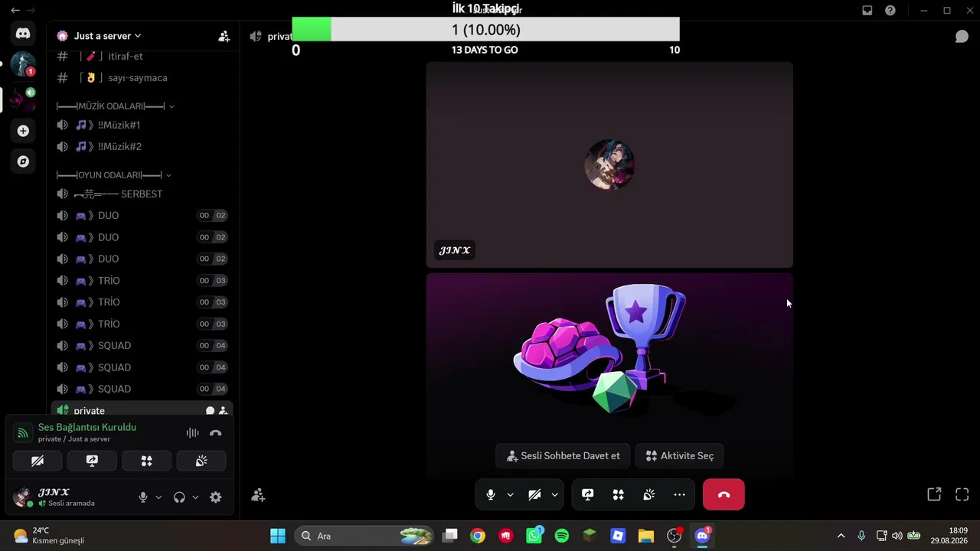Viewport: 980px width, 551px height.
Task: Open soundboard from the call control bar
Action: point(648,495)
